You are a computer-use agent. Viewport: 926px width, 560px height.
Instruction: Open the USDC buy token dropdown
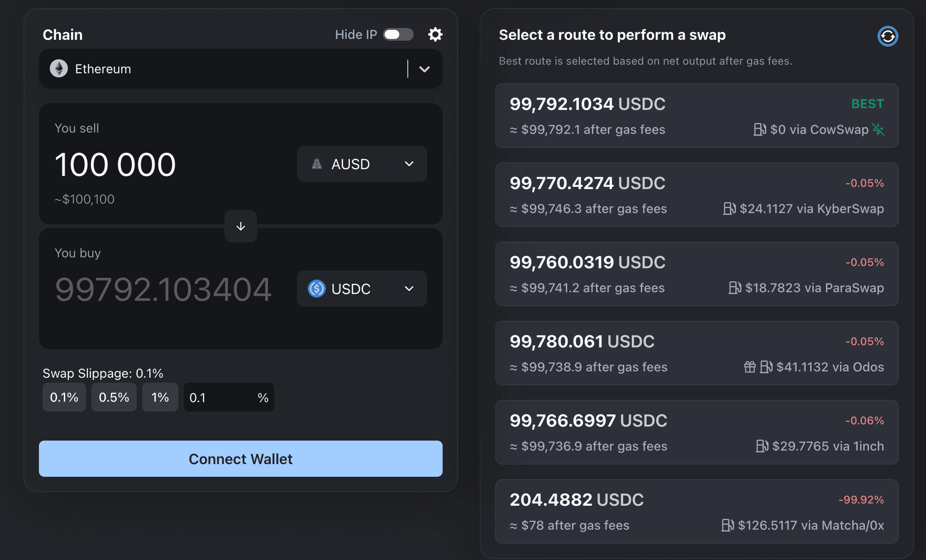click(x=362, y=289)
